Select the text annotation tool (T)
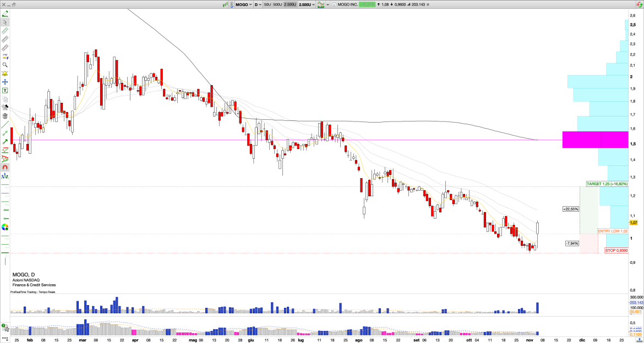Image resolution: width=644 pixels, height=343 pixels. pos(5,90)
